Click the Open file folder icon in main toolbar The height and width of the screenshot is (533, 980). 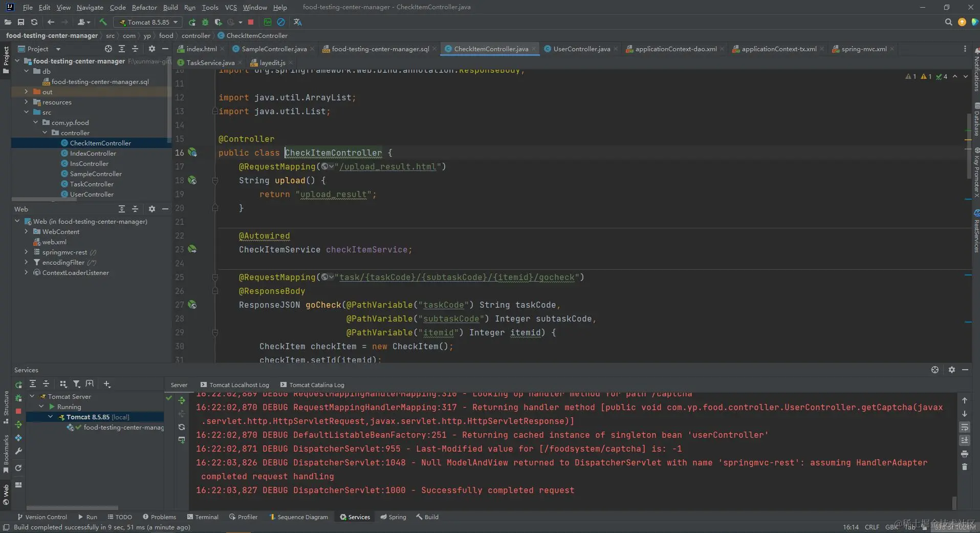[x=8, y=22]
